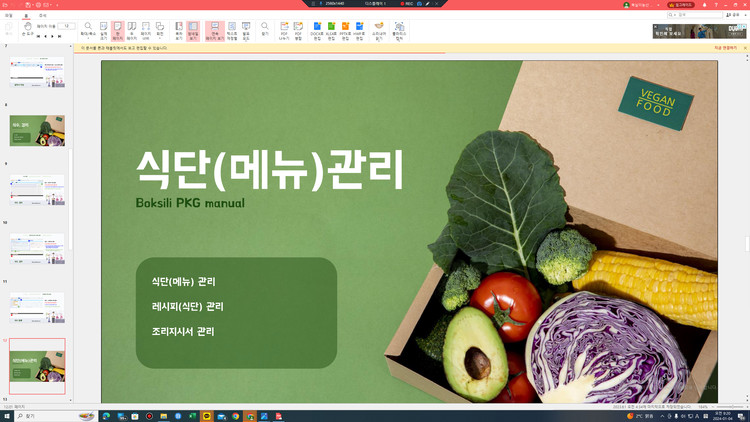This screenshot has width=750, height=422.
Task: Go to the last page
Action: 59,36
